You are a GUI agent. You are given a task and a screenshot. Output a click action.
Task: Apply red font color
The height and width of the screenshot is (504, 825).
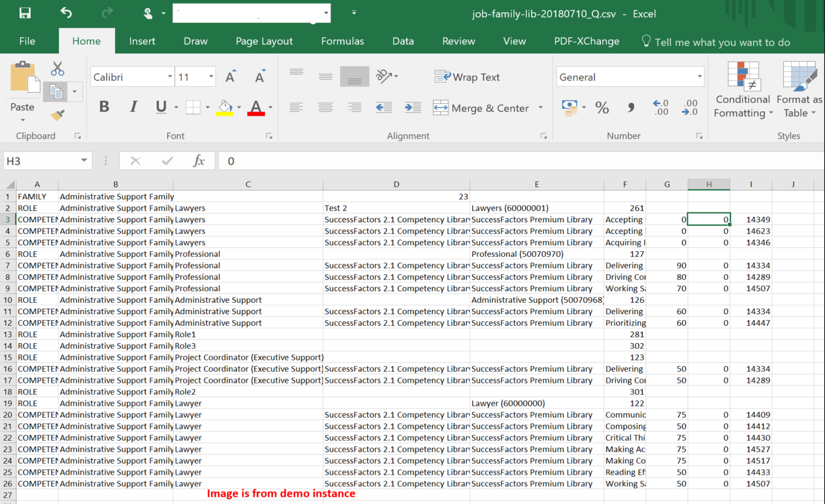[x=256, y=108]
